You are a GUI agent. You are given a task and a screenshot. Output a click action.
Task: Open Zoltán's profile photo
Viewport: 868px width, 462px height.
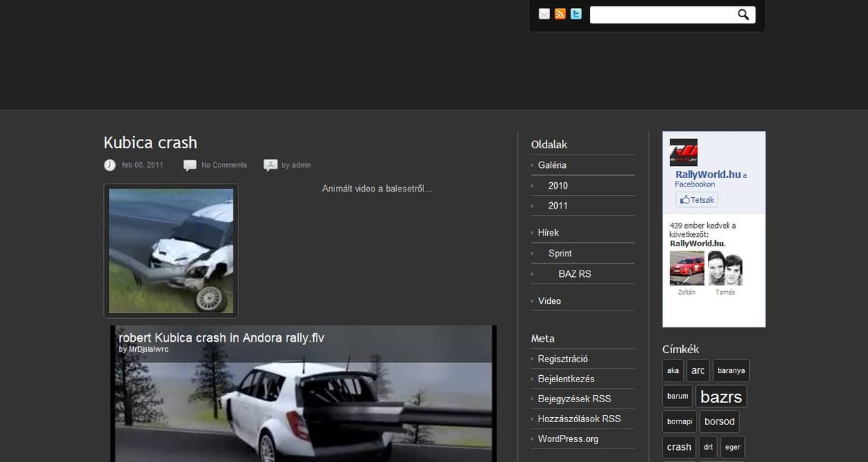687,268
